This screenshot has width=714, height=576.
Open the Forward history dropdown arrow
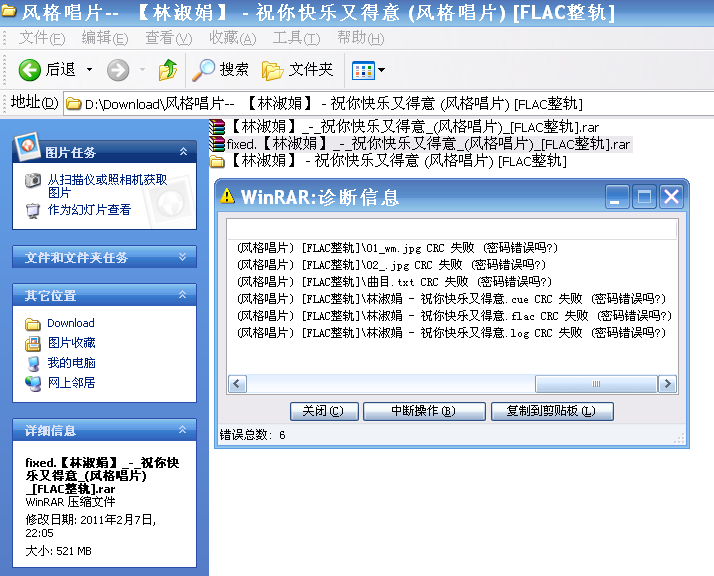[x=143, y=70]
